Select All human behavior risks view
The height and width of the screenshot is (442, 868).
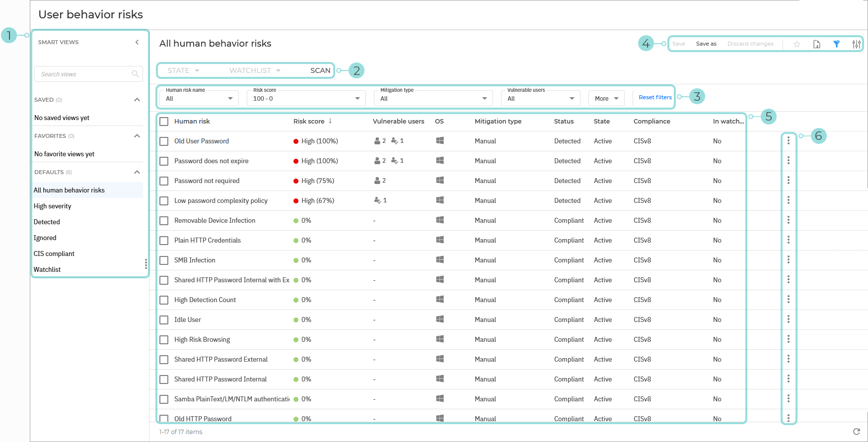click(x=88, y=190)
